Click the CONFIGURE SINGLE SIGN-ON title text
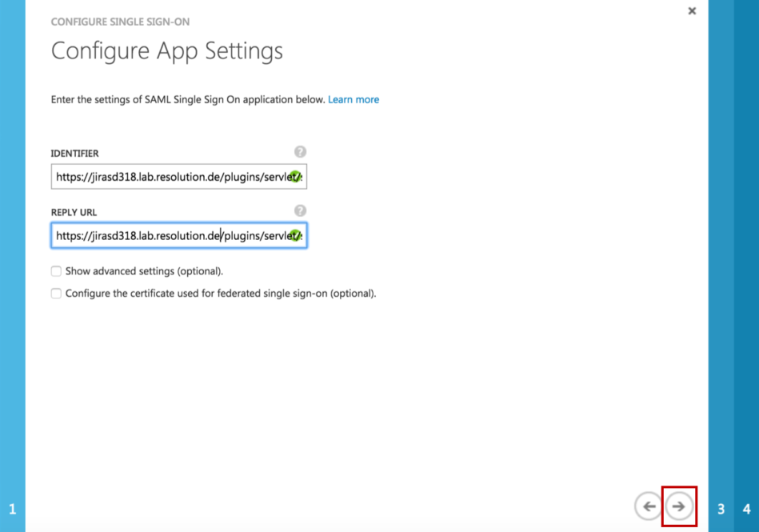 pos(120,22)
